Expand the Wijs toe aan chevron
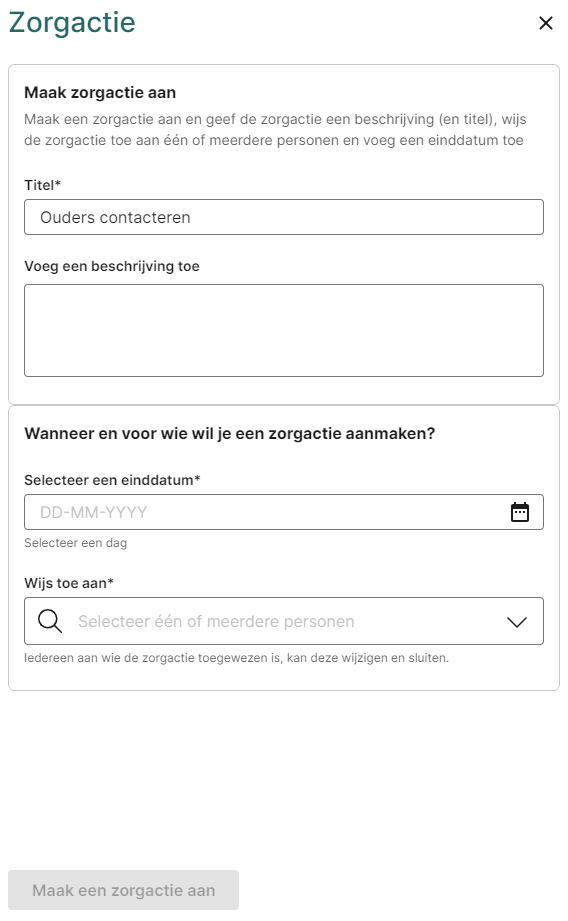Image resolution: width=568 pixels, height=921 pixels. pos(517,621)
